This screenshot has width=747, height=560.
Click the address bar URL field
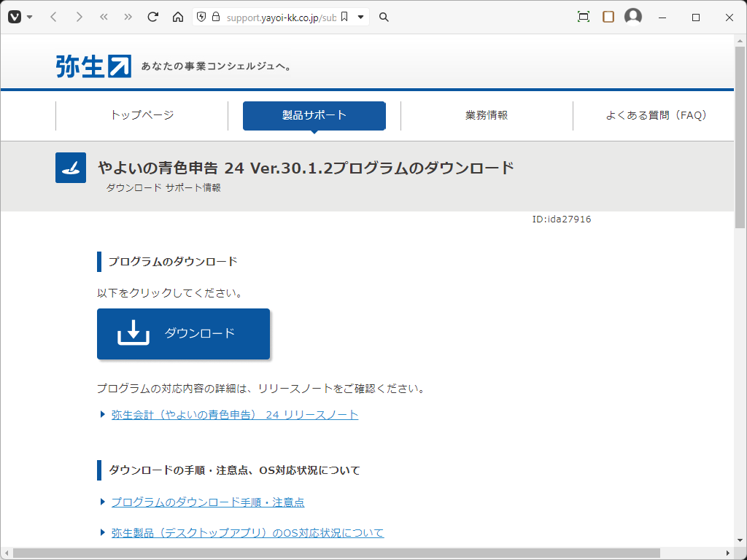tap(281, 17)
